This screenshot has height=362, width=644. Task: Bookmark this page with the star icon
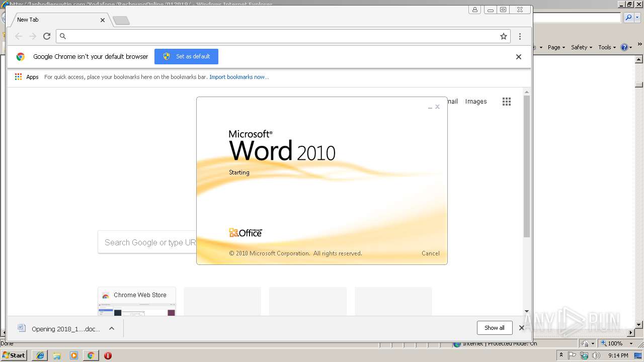[x=503, y=36]
